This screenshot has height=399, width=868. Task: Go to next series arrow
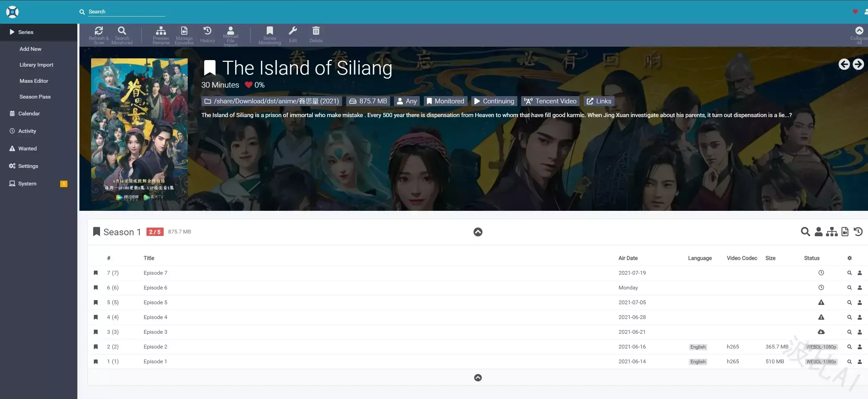(858, 64)
